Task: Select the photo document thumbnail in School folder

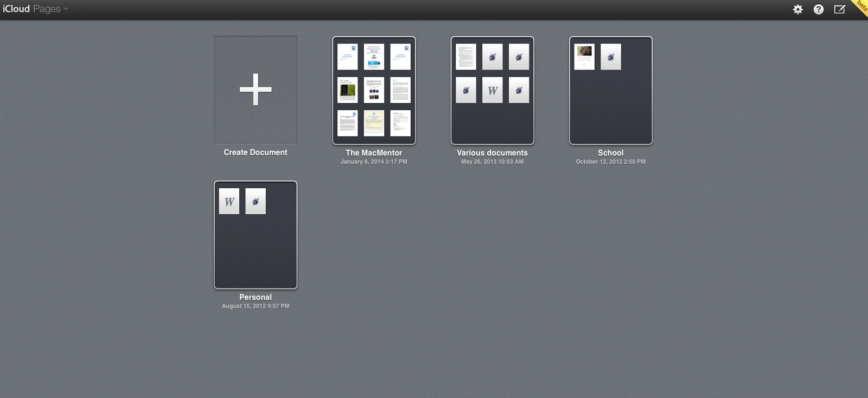Action: click(584, 57)
